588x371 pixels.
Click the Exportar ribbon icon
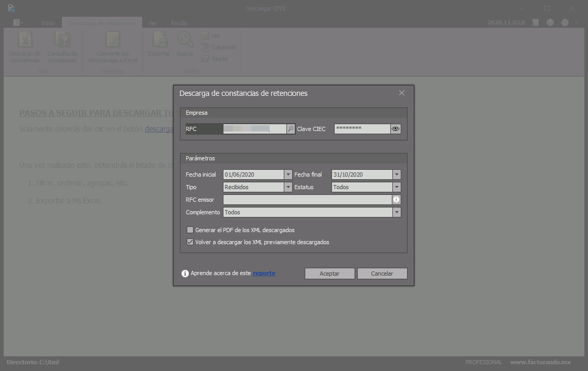point(159,40)
